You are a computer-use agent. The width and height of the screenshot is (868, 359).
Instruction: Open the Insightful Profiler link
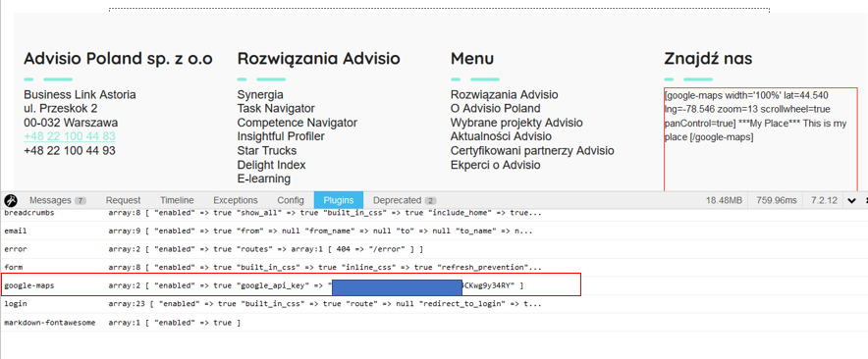[x=281, y=136]
